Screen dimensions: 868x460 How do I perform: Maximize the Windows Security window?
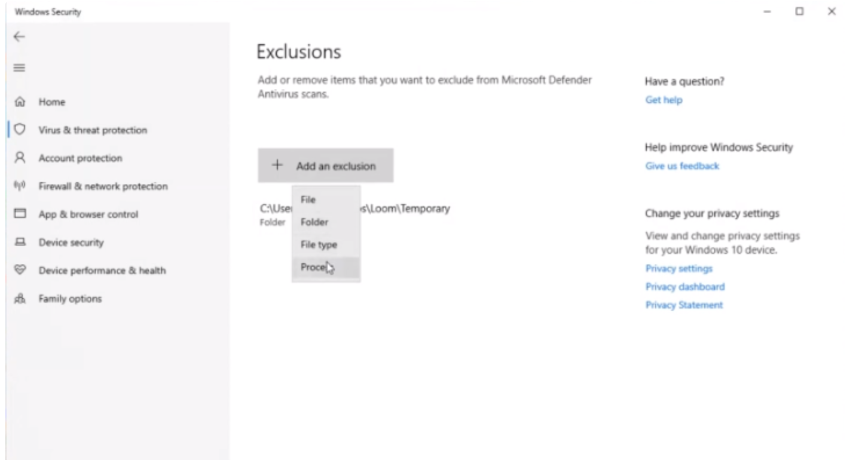[799, 11]
